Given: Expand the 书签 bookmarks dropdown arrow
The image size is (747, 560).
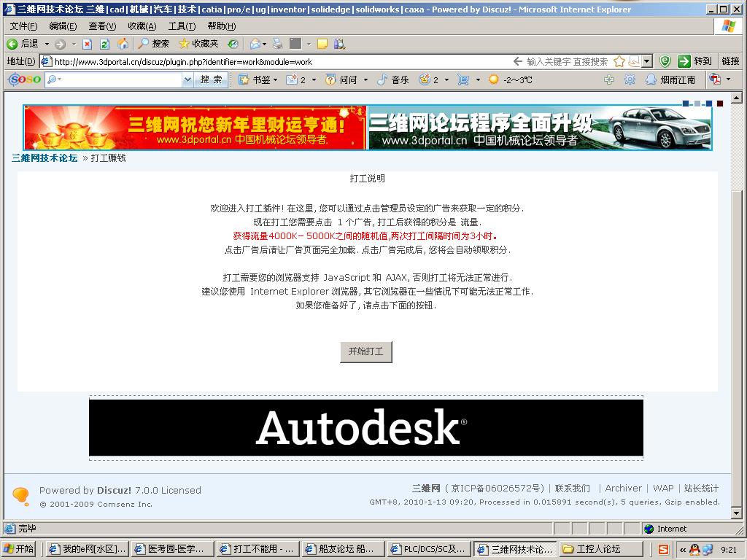Looking at the screenshot, I should coord(275,79).
